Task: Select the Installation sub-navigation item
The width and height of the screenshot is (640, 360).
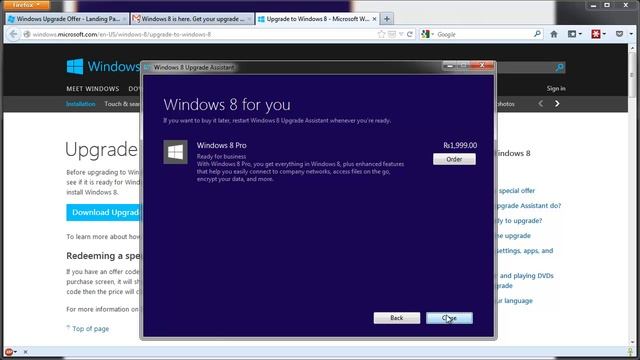Action: [80, 104]
